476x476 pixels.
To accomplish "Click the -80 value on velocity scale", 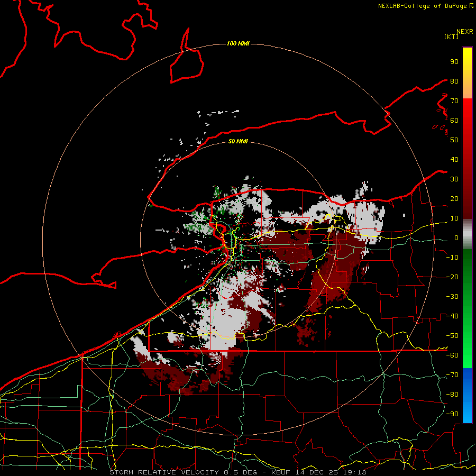I will (x=452, y=394).
